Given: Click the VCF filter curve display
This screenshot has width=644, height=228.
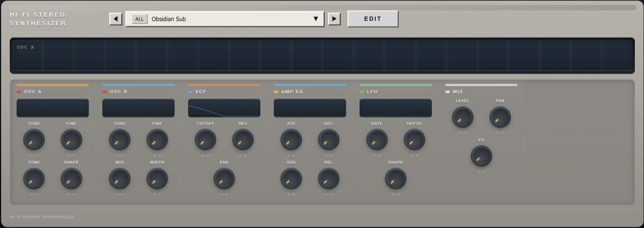Looking at the screenshot, I should (x=224, y=108).
